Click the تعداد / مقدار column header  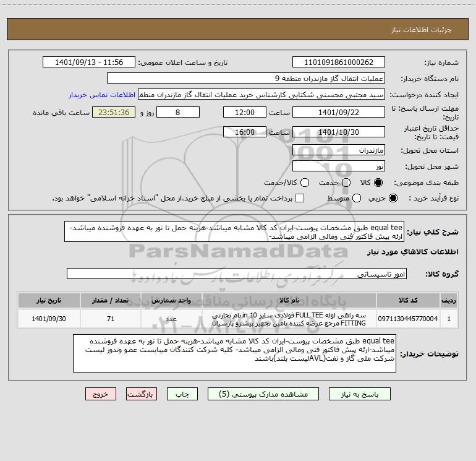point(111,300)
